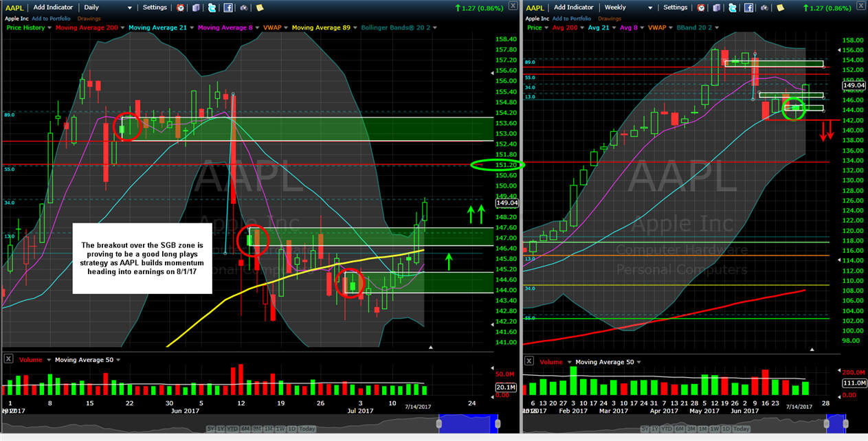Expand VWAP options in Daily chart

(285, 28)
